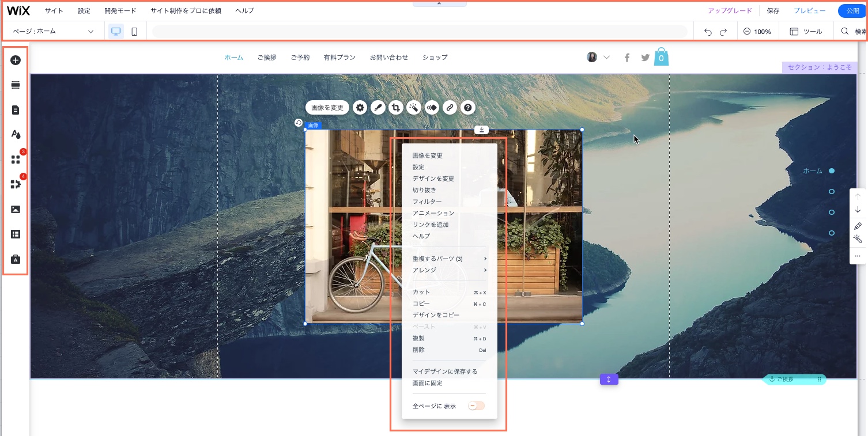Click the プレビュー link

tap(809, 11)
